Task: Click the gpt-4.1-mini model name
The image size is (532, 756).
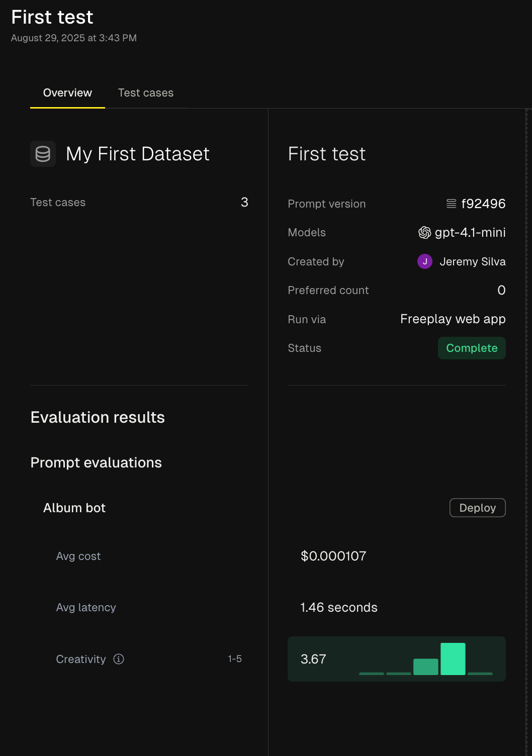Action: click(x=470, y=232)
